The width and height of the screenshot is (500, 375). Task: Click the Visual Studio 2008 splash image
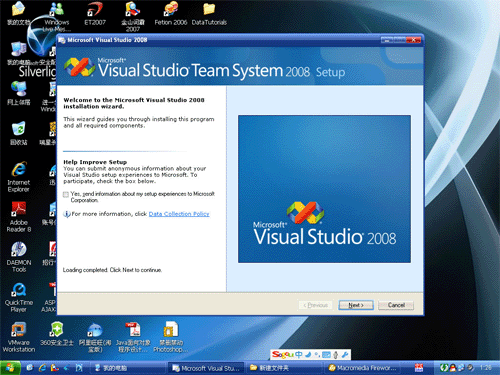click(x=324, y=189)
